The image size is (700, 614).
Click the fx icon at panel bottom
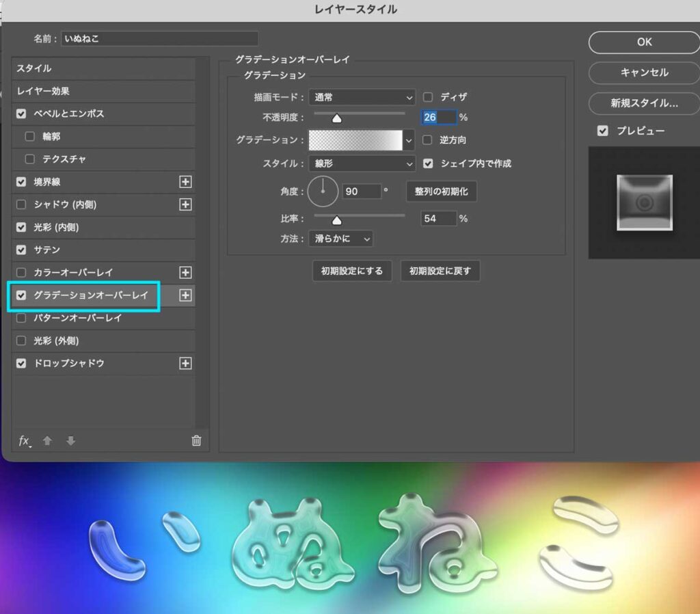click(x=24, y=441)
